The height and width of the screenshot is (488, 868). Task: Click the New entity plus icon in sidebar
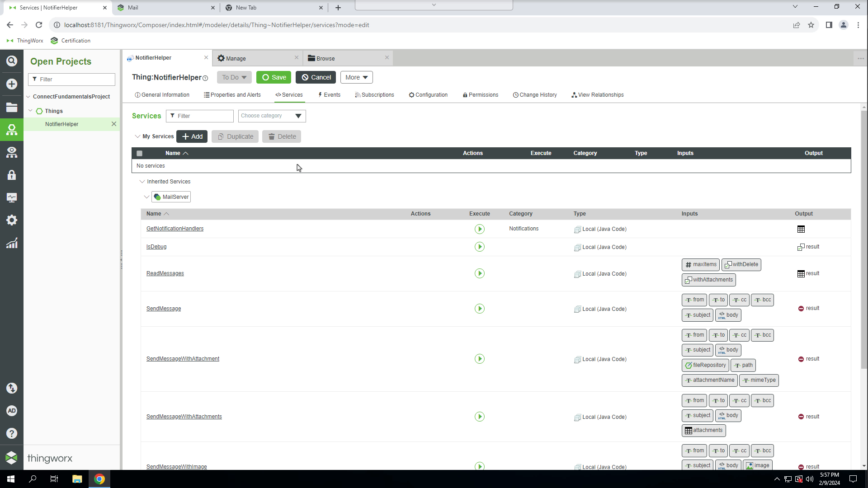click(12, 84)
